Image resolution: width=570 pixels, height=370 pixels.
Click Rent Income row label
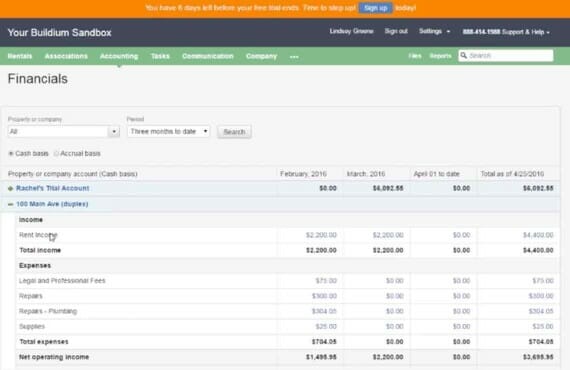[38, 235]
